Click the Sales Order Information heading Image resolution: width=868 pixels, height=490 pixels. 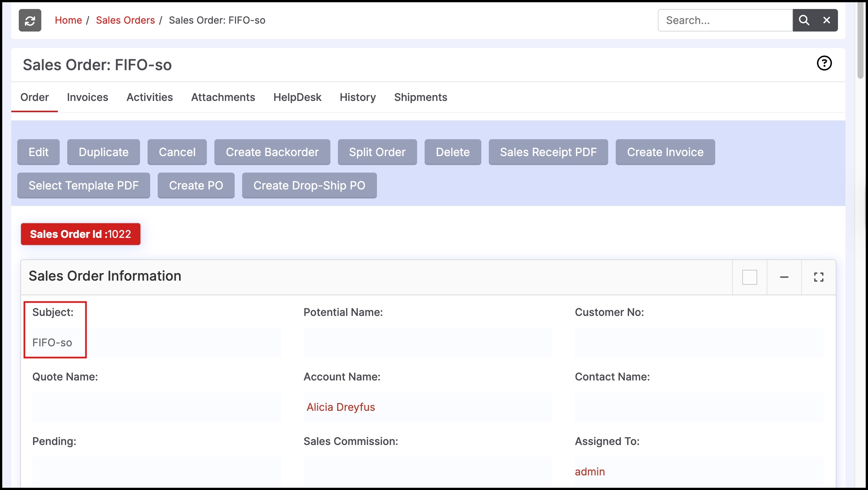pos(105,276)
